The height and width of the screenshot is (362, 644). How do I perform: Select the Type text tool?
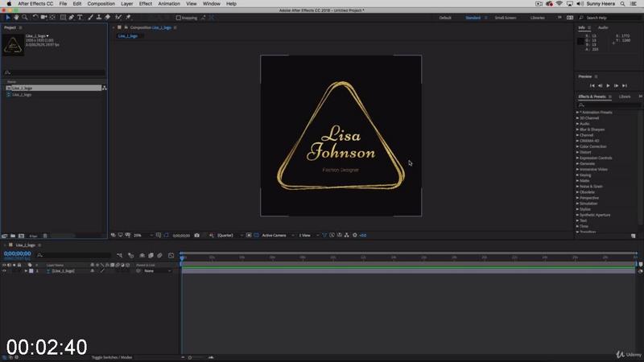tap(80, 17)
